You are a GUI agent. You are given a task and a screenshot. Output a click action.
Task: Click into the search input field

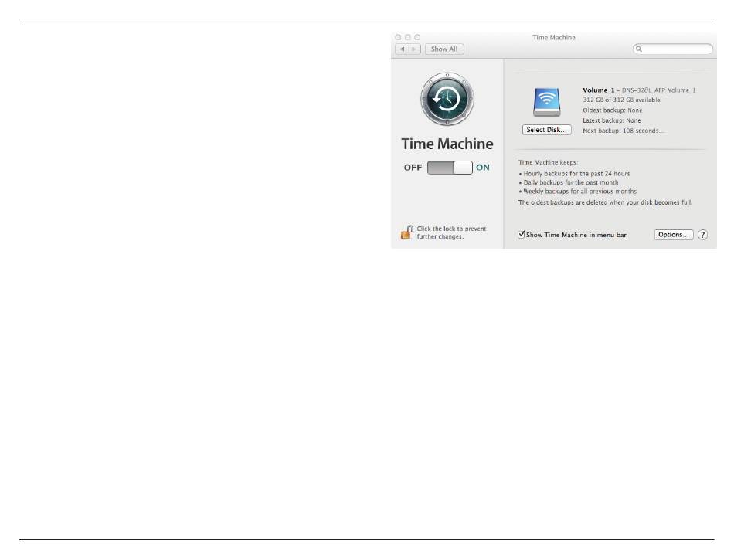[673, 49]
